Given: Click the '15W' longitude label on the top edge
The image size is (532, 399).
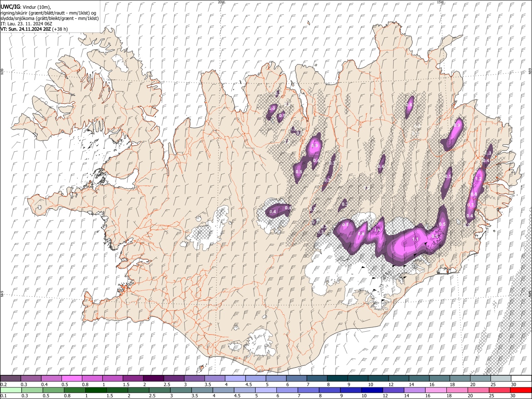Looking at the screenshot, I should coord(440,2).
